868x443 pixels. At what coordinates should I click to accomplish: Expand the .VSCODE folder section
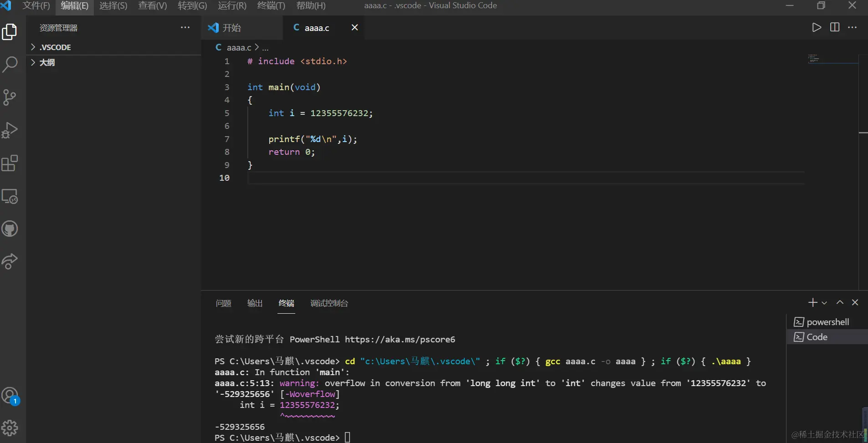pos(113,47)
